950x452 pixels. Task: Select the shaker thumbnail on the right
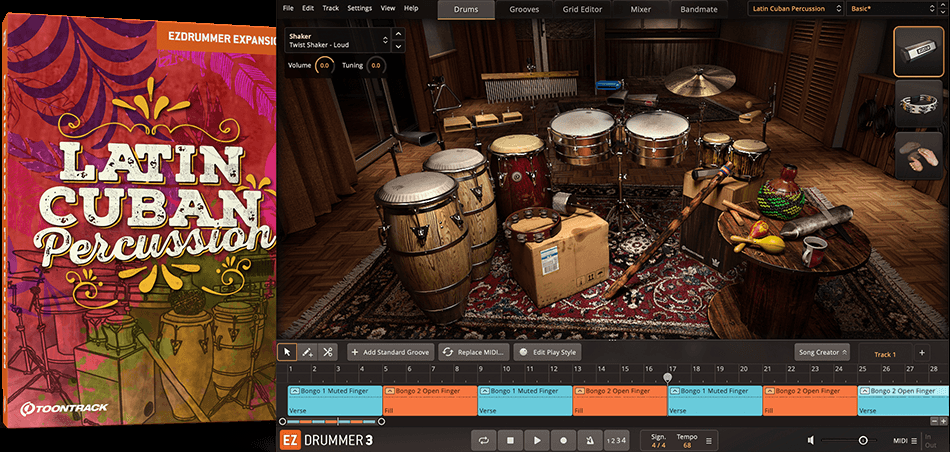tap(918, 52)
